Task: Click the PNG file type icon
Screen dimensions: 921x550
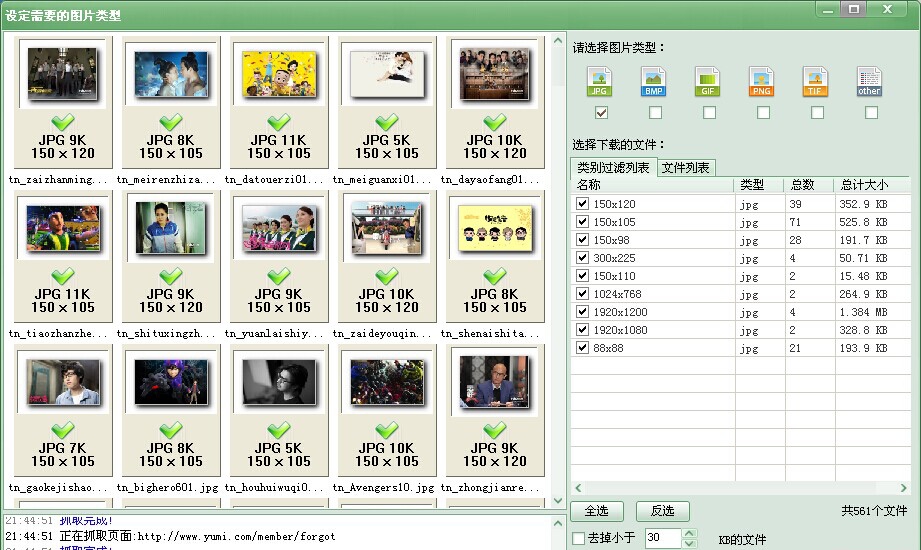Action: pos(762,82)
